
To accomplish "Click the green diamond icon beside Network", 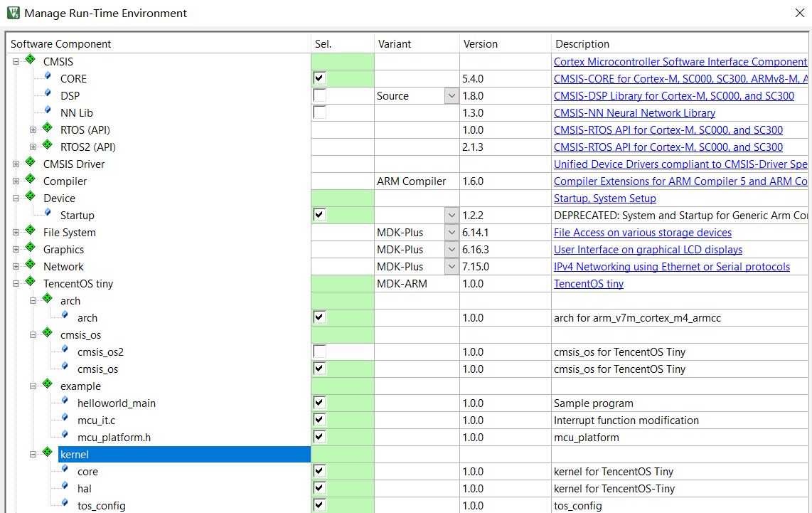I will coord(31,265).
